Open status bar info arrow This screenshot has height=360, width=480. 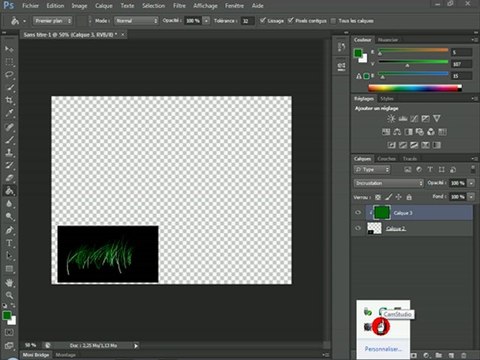[136, 346]
